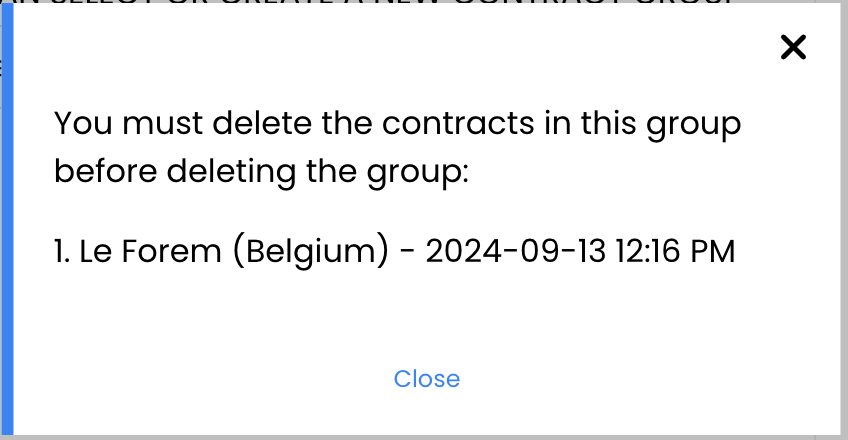This screenshot has width=848, height=440.
Task: Click the "You must delete the contracts" message line
Action: click(398, 123)
